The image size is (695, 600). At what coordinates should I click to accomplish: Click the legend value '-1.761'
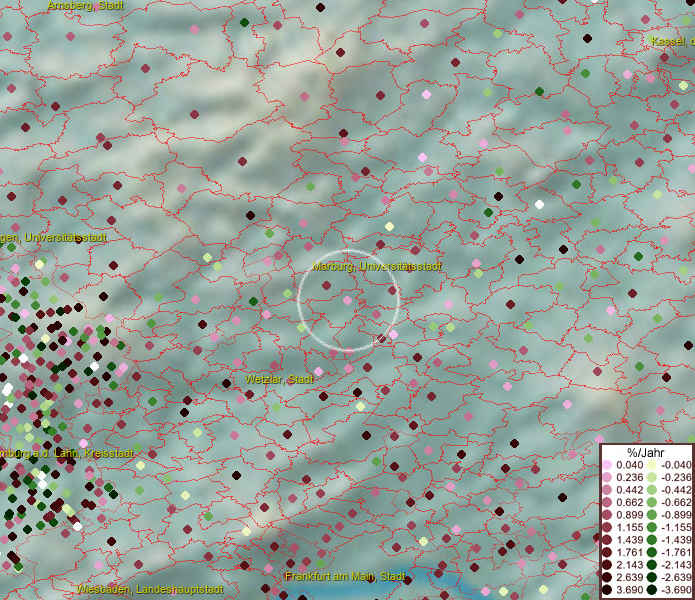click(x=676, y=552)
